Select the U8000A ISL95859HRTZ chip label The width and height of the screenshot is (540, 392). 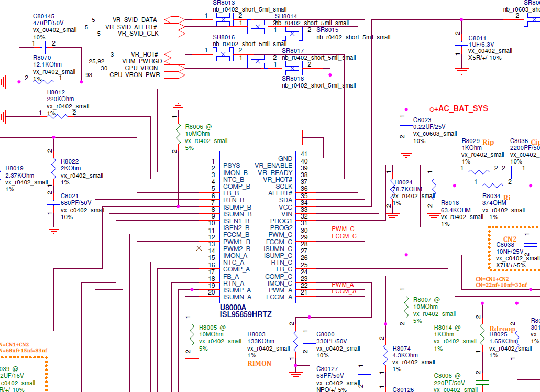pyautogui.click(x=246, y=311)
